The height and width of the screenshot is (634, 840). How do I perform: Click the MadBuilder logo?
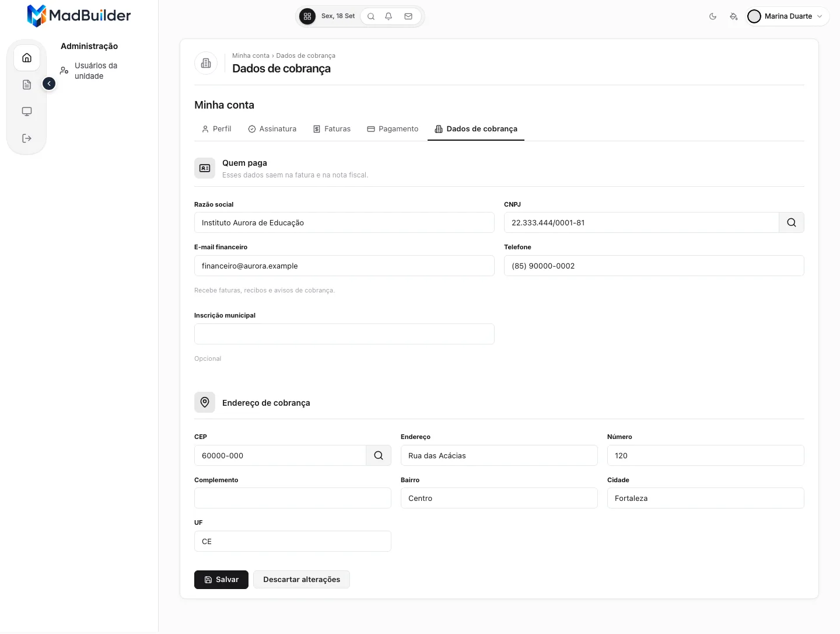click(79, 16)
